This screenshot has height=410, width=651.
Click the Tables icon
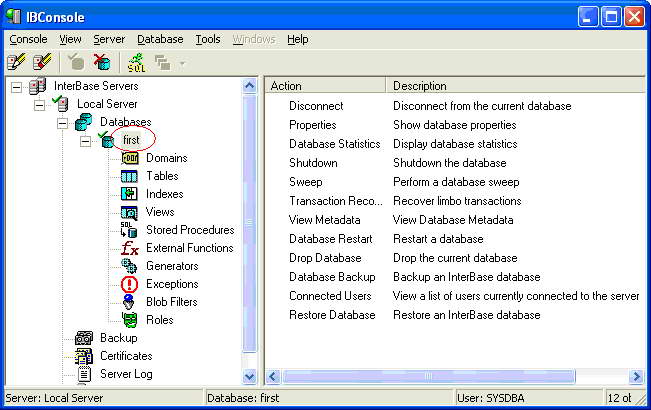click(129, 176)
